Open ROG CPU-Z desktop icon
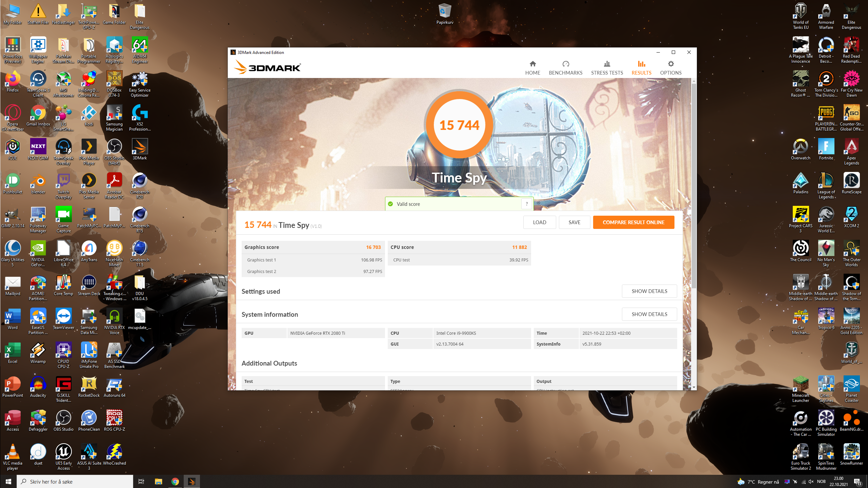Image resolution: width=868 pixels, height=488 pixels. click(114, 421)
